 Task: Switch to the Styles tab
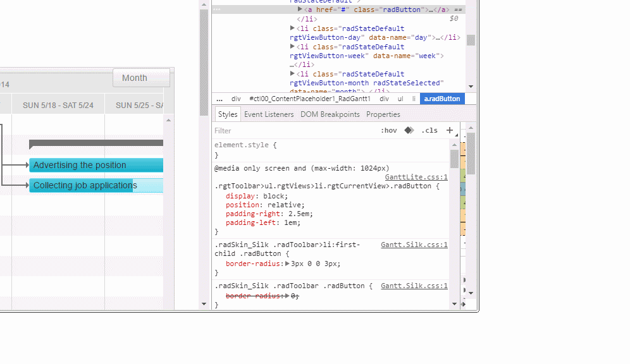pos(228,114)
